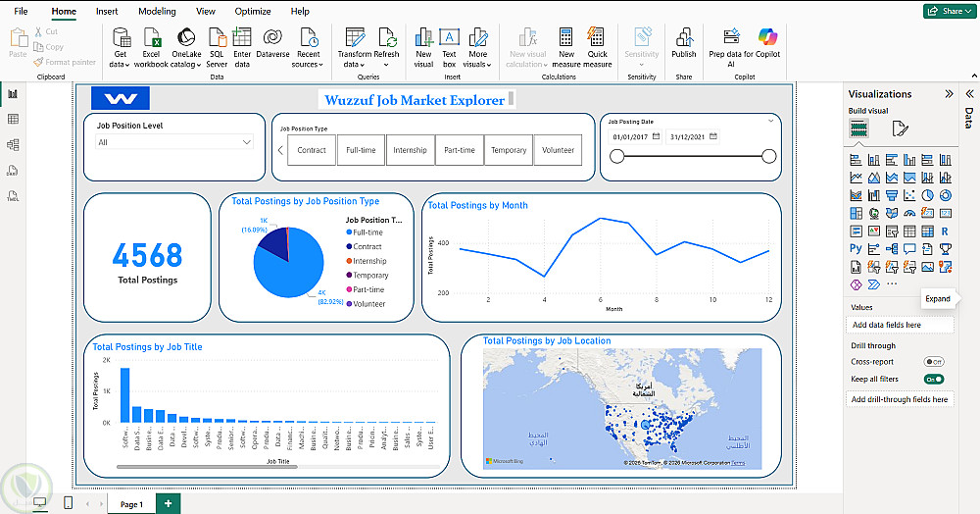Image resolution: width=980 pixels, height=514 pixels.
Task: Open Model view from left sidebar
Action: 13,145
